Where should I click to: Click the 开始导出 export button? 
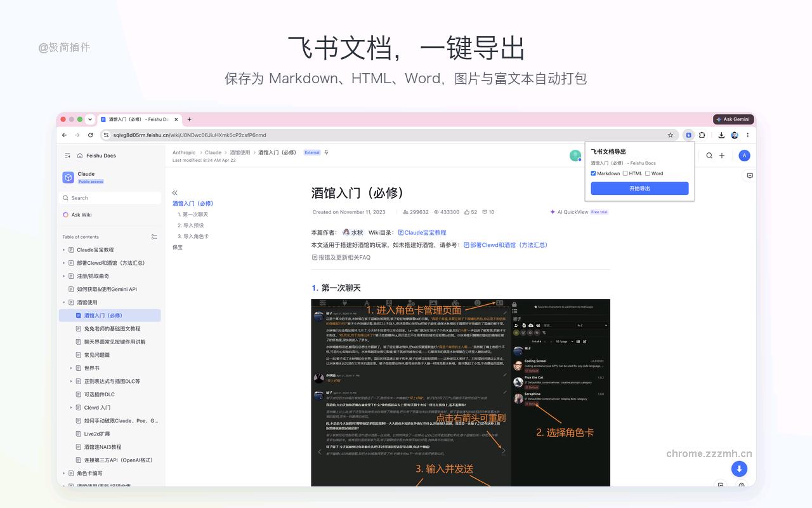(x=639, y=189)
